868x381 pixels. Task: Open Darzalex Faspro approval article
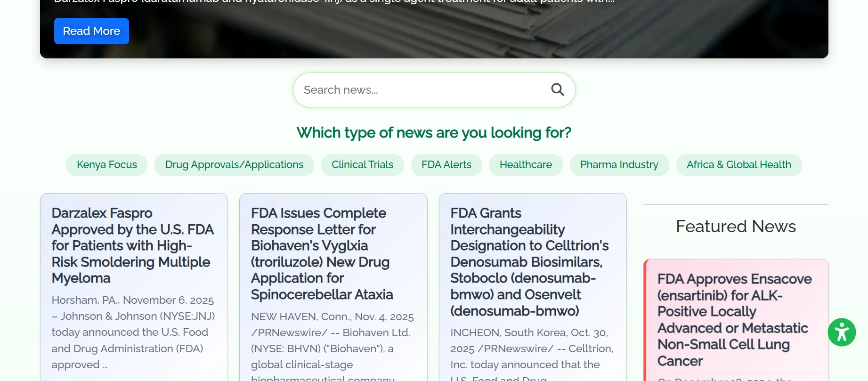pos(132,245)
